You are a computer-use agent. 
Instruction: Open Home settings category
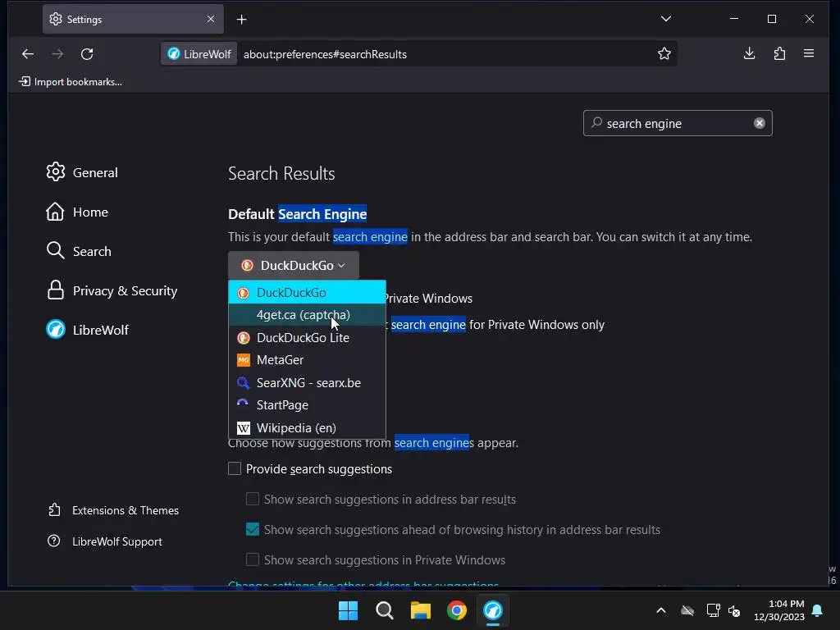coord(77,212)
